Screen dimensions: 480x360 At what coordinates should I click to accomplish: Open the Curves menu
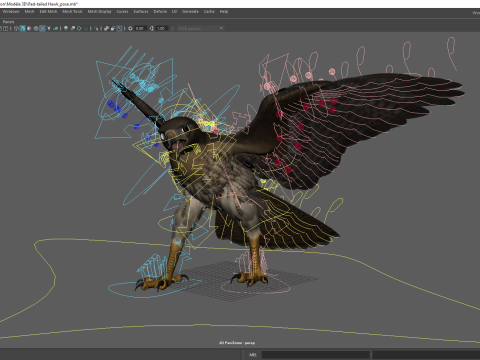122,12
